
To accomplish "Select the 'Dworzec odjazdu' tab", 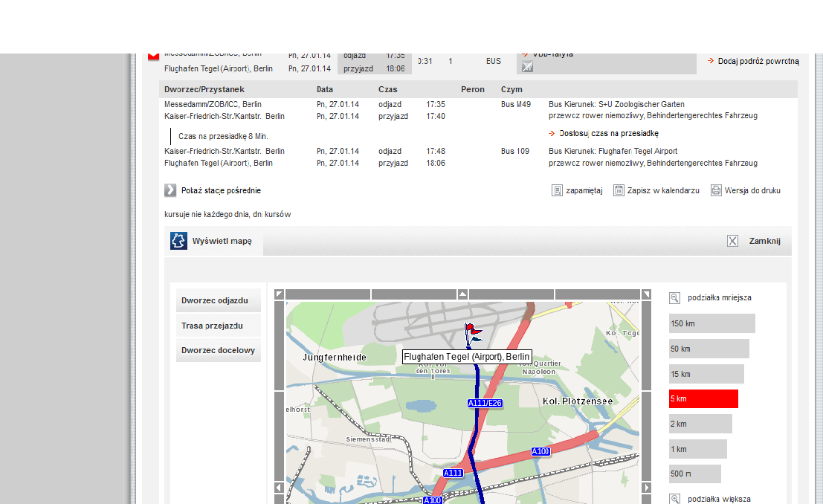I will point(219,301).
